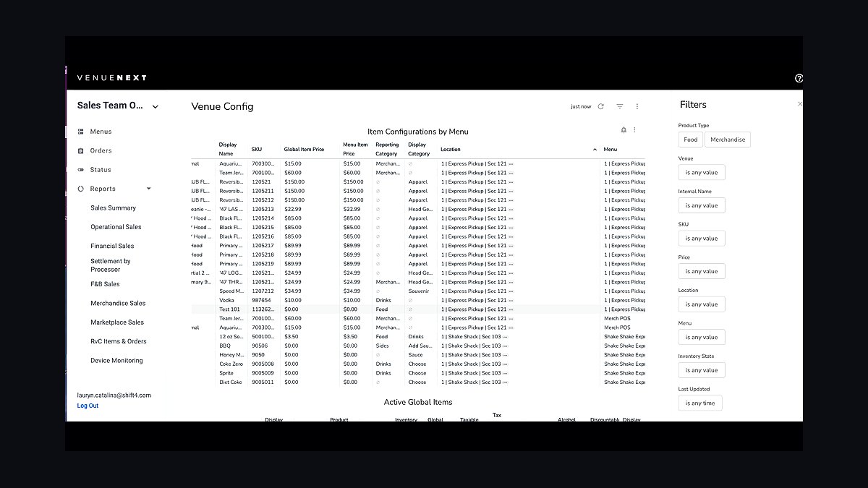Sort by the SKU column header
Image resolution: width=868 pixels, height=488 pixels.
click(257, 150)
